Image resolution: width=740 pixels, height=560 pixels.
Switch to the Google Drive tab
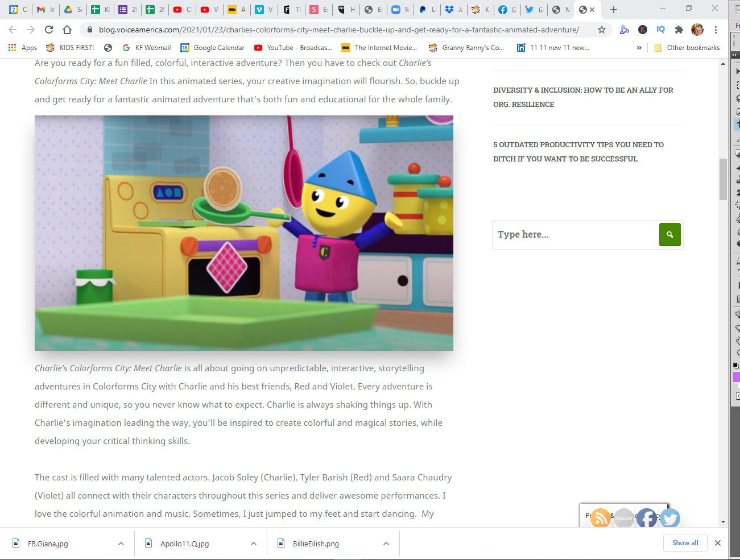tap(72, 10)
